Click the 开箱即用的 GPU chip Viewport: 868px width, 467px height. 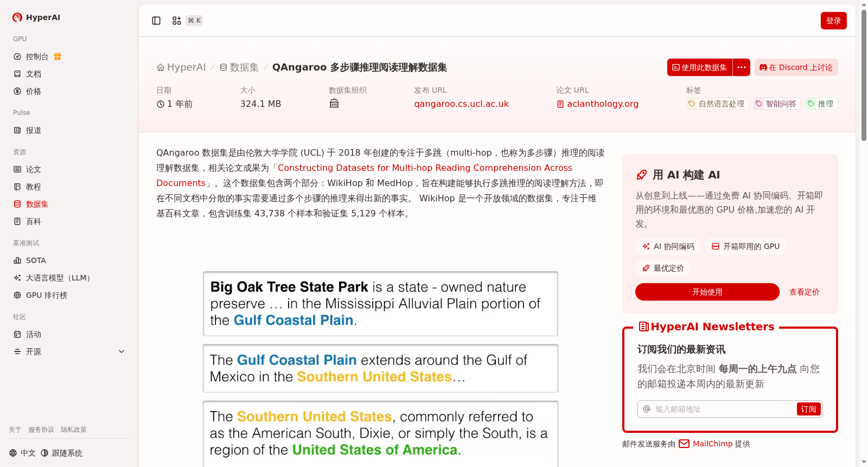click(x=745, y=246)
